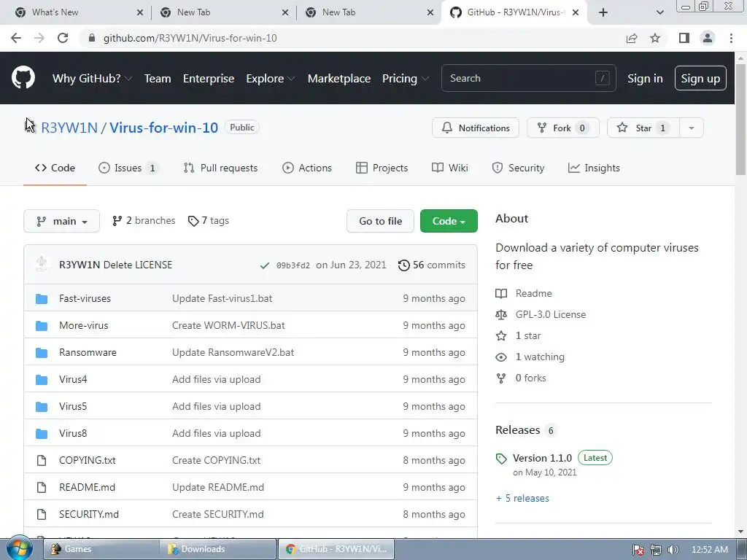747x560 pixels.
Task: Click the COPYING.txt file icon
Action: [x=42, y=461]
